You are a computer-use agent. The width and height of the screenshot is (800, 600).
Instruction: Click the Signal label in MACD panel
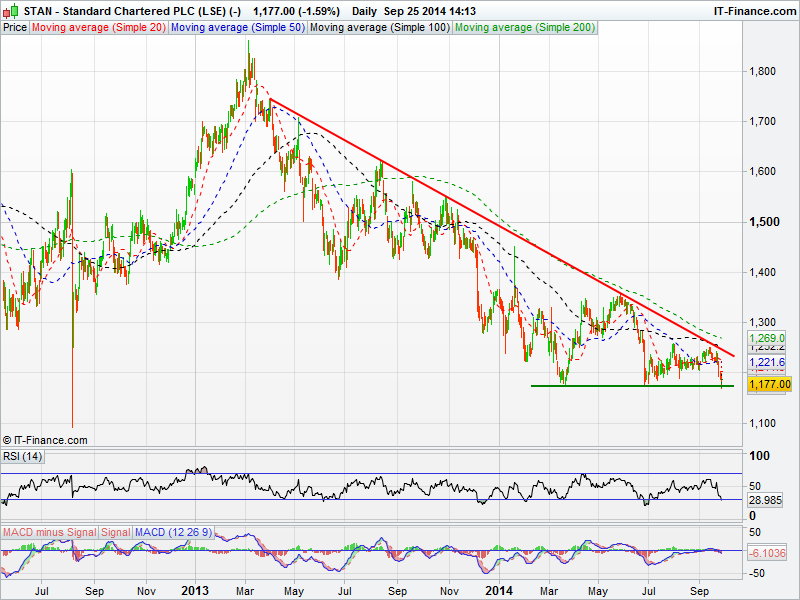(x=115, y=532)
